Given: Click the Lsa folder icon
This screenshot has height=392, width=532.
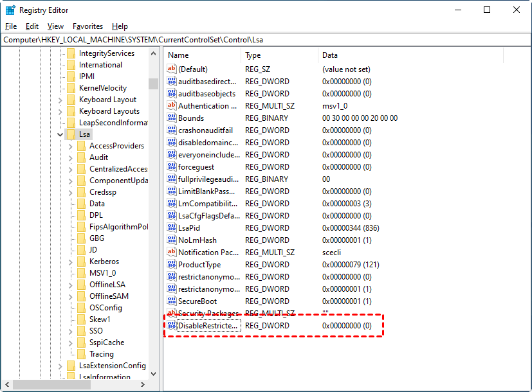Looking at the screenshot, I should 71,134.
